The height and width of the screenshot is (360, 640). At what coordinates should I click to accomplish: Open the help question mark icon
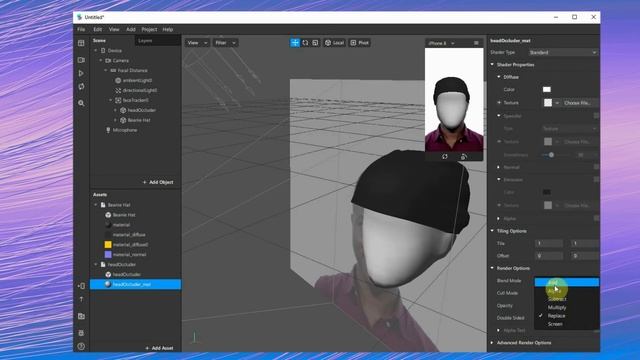81,347
